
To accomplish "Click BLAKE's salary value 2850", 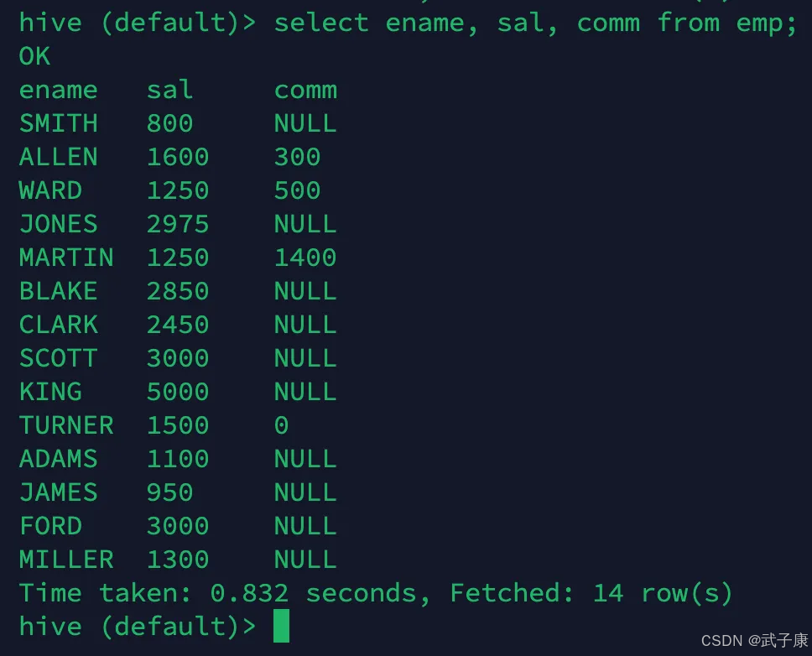I will pyautogui.click(x=178, y=291).
